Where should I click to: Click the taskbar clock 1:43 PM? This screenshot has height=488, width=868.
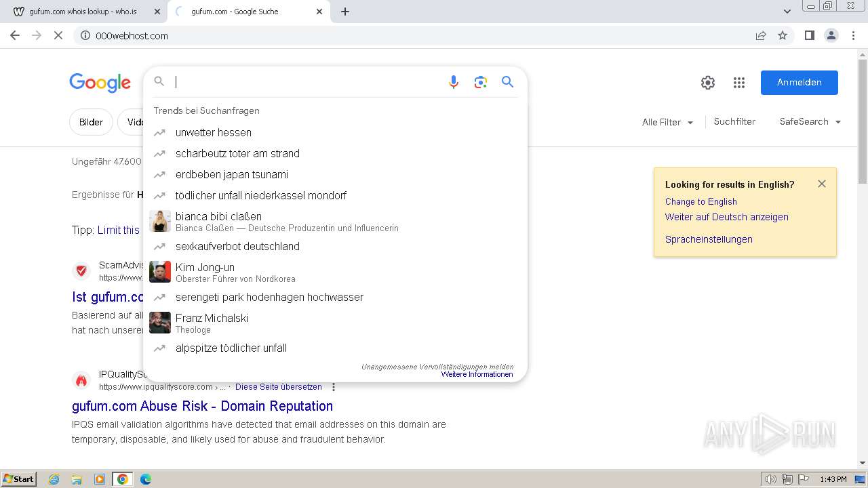coord(833,479)
